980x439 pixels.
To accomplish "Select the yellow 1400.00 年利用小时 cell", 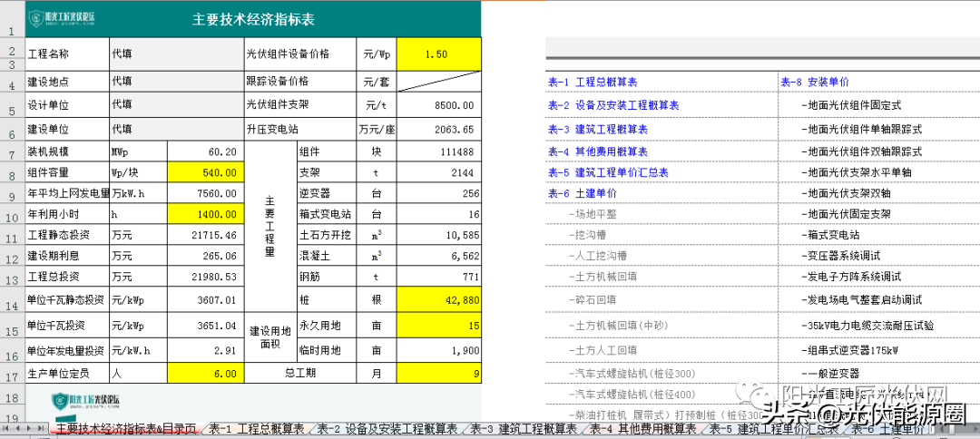I will (204, 214).
